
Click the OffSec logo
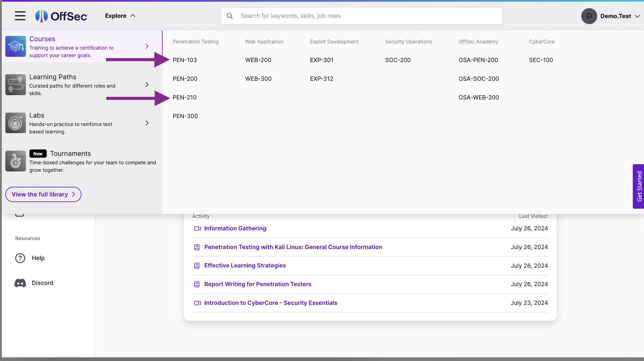point(61,16)
